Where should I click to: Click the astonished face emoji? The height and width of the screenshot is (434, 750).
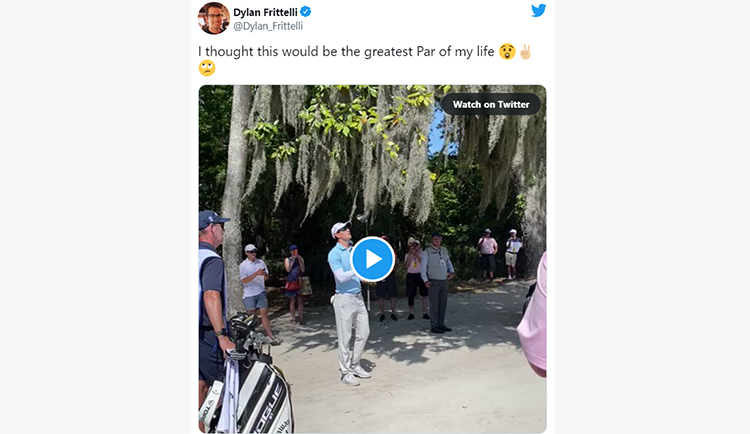(507, 52)
